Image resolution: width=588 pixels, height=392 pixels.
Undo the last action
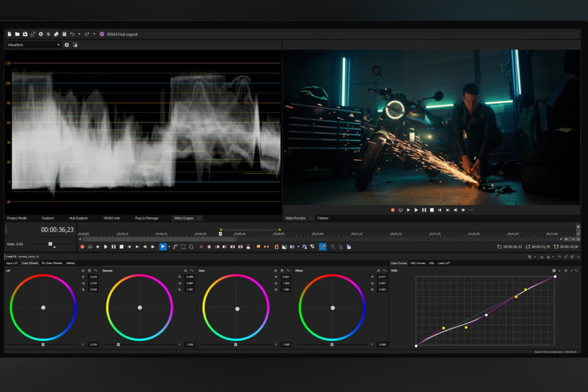pyautogui.click(x=72, y=34)
